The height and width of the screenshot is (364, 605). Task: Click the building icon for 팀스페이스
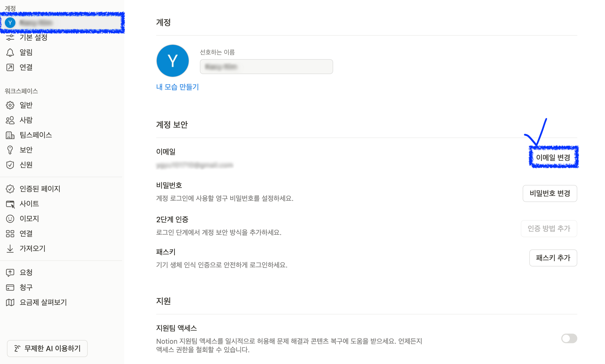coord(10,135)
